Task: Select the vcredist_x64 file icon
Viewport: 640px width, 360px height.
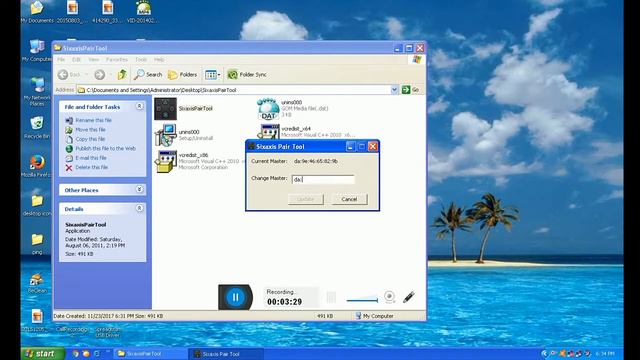Action: click(268, 132)
